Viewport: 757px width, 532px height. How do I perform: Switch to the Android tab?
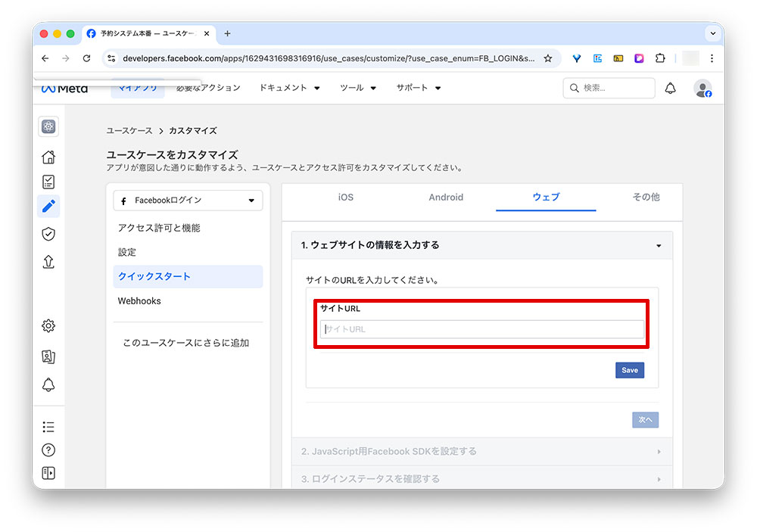pyautogui.click(x=446, y=197)
